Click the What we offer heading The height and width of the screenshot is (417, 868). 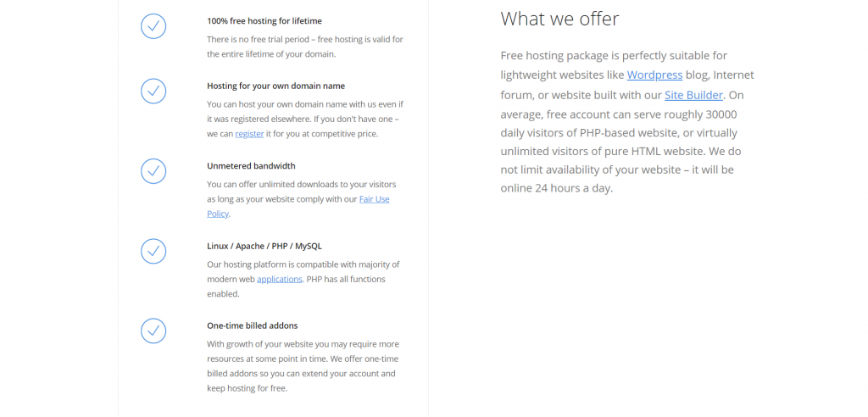pyautogui.click(x=559, y=19)
